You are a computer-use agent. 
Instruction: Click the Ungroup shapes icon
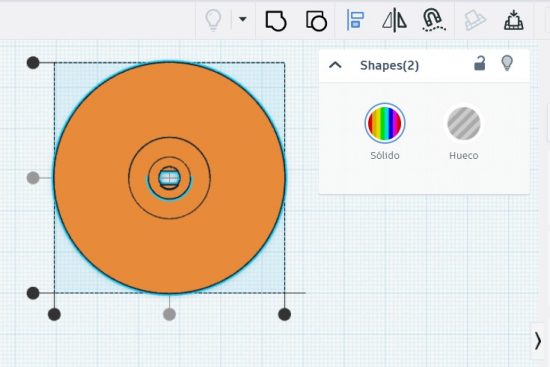click(x=316, y=21)
